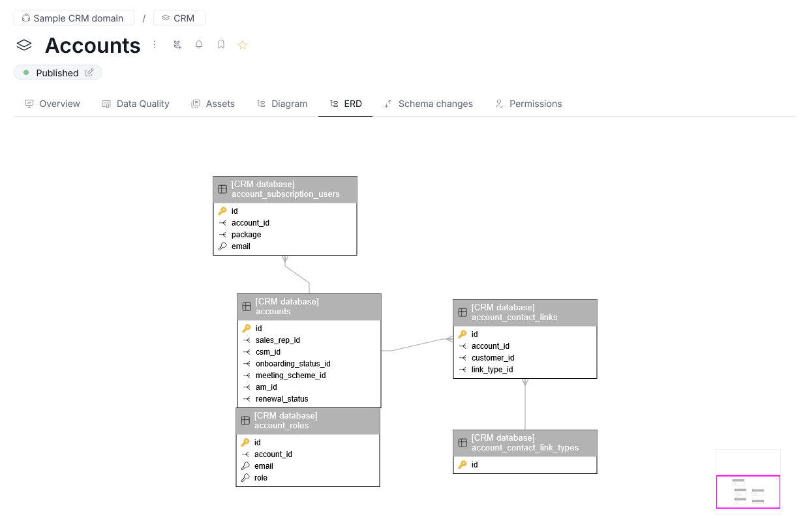Click the table icon of account_contact_link_types
The image size is (805, 532).
coord(463,443)
